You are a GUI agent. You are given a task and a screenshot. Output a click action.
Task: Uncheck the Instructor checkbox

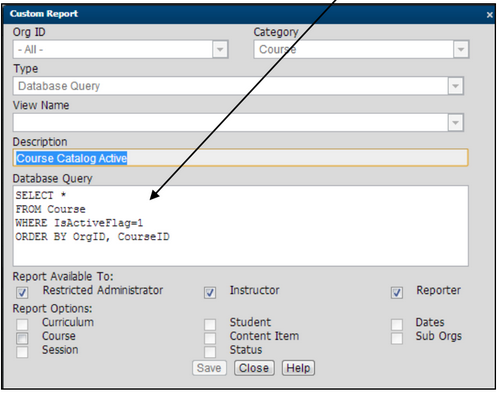210,293
